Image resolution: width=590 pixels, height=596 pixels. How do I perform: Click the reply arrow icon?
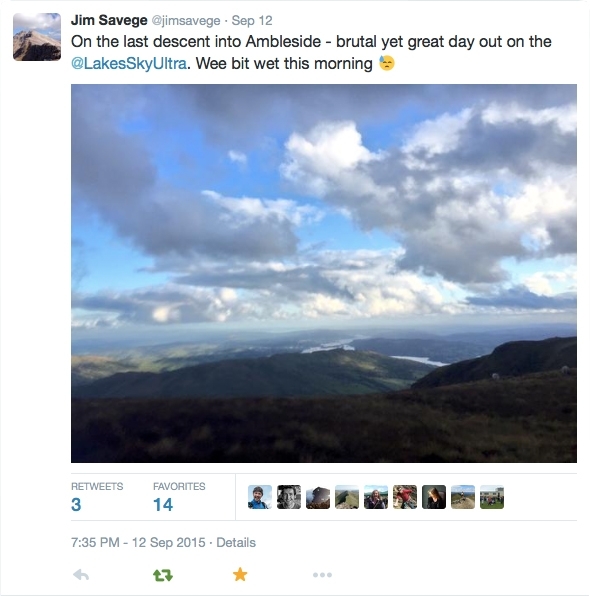pos(81,575)
